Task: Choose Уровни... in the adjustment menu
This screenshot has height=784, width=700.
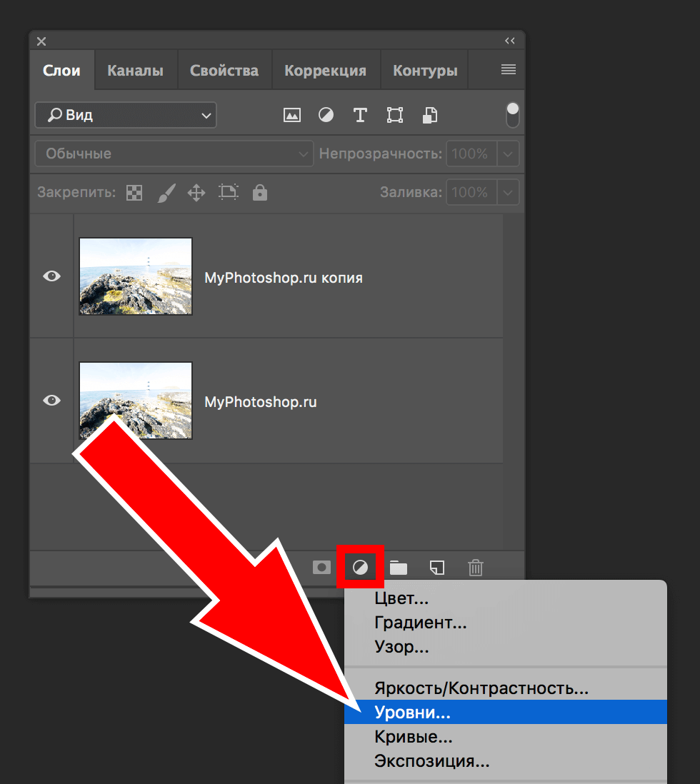Action: 412,712
